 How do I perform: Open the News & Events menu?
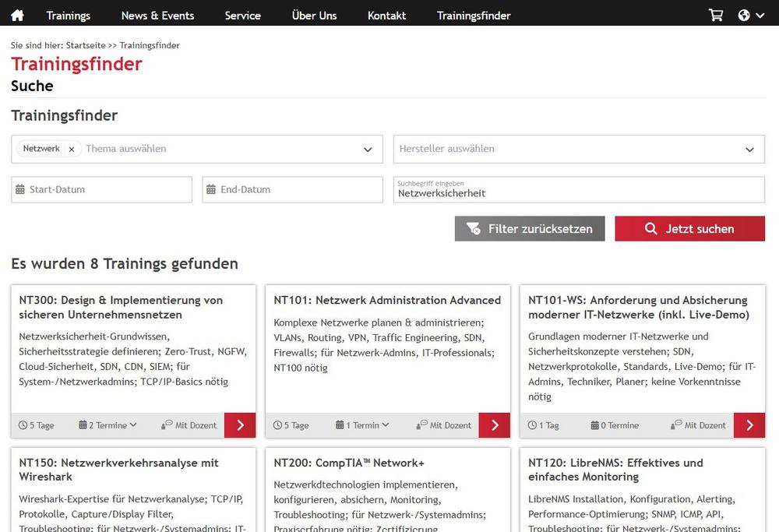click(157, 15)
